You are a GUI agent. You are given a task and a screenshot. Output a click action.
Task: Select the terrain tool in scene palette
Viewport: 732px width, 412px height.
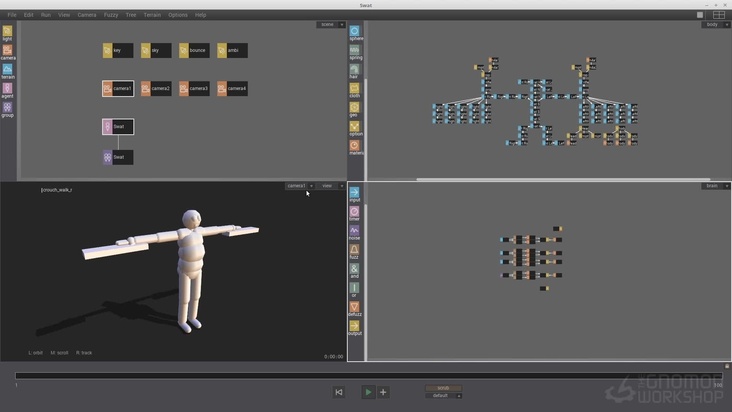click(x=7, y=71)
